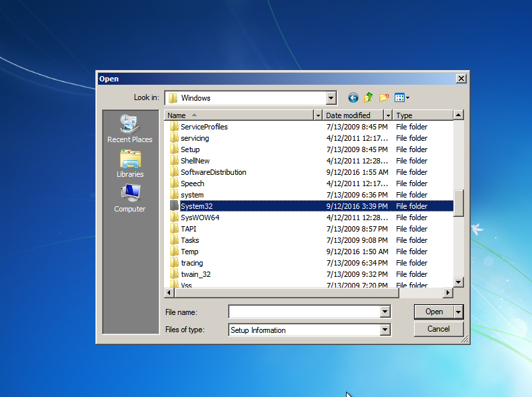Image resolution: width=532 pixels, height=397 pixels.
Task: Click the Open button
Action: [434, 312]
